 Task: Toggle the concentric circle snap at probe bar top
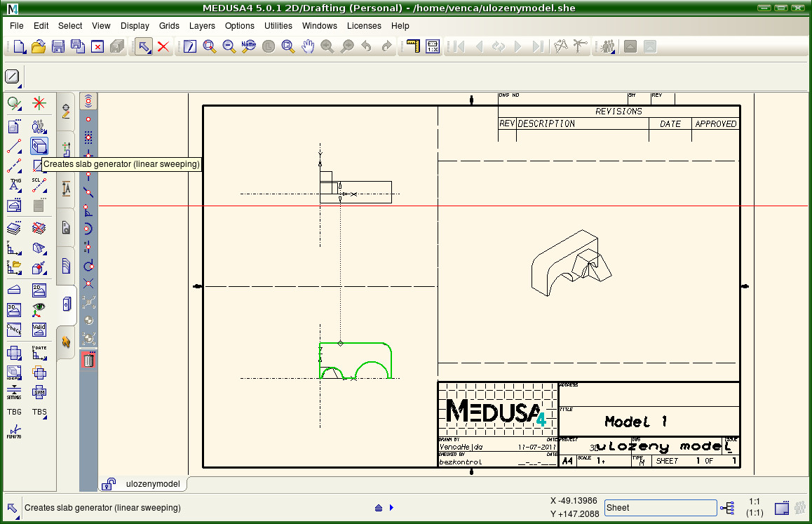(x=88, y=100)
